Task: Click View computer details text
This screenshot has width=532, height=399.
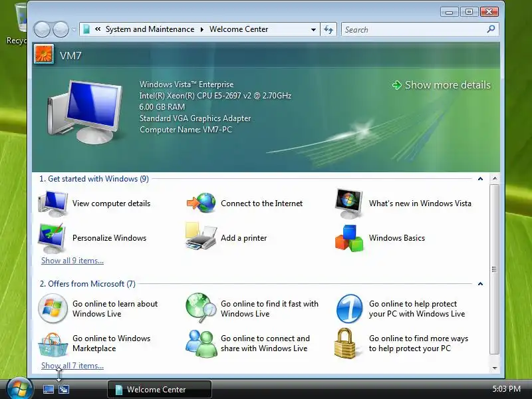Action: (111, 203)
